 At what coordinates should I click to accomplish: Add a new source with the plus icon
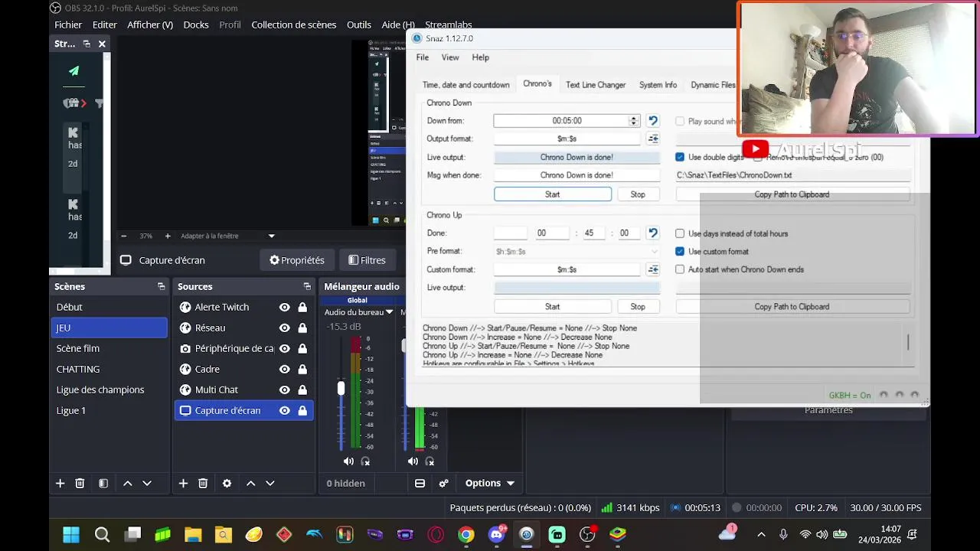[183, 483]
